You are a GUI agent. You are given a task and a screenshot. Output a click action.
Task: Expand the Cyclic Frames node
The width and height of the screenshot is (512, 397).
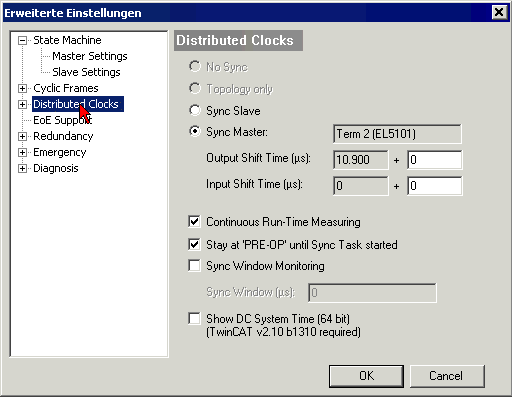[x=22, y=89]
